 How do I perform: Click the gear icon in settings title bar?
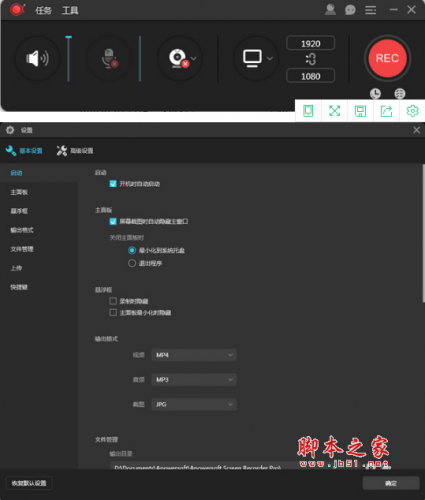pos(10,130)
